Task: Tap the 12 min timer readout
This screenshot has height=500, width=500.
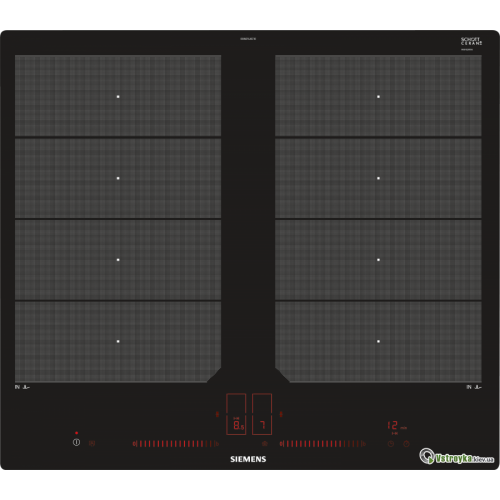Action: 397,426
